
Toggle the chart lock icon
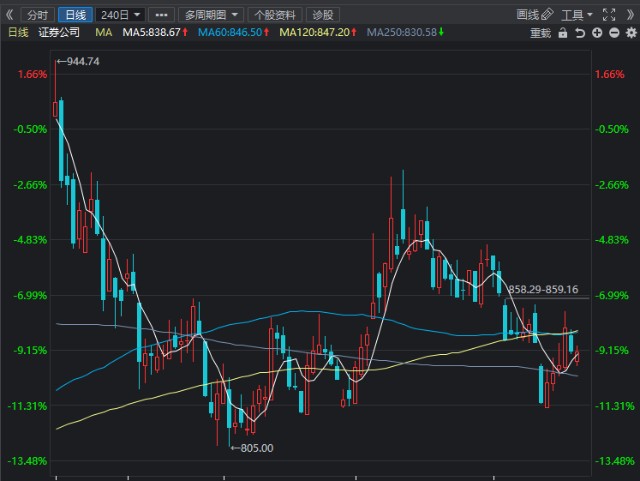(x=563, y=33)
